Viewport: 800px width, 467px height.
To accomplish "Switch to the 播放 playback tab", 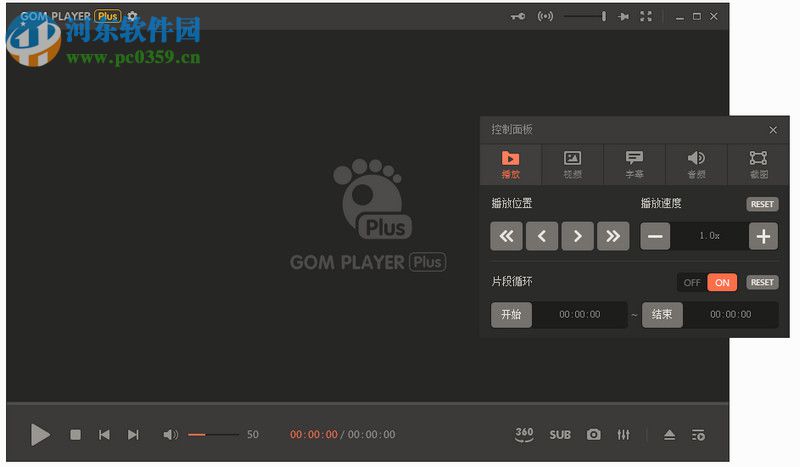I will click(511, 164).
